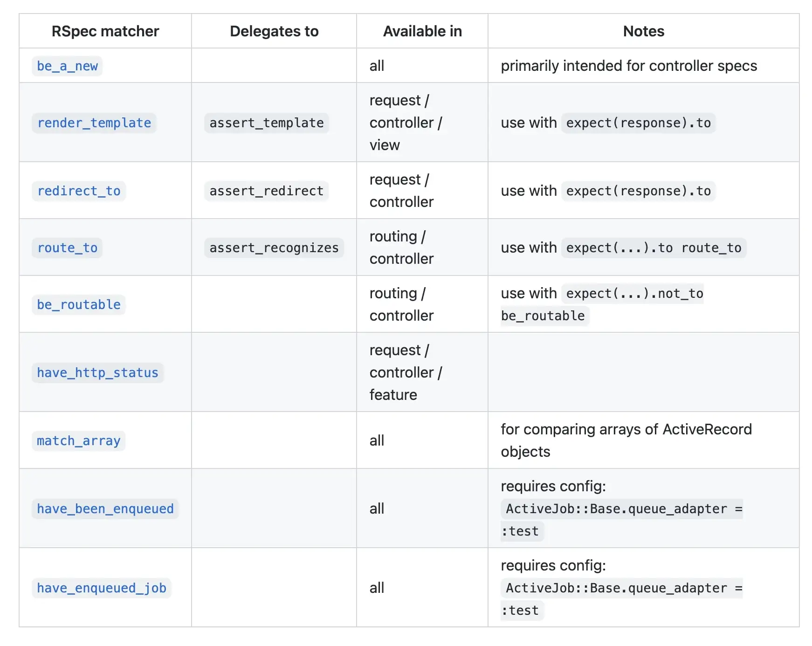Open the match_array matcher link
Viewport: 812px width, 646px height.
click(x=78, y=441)
